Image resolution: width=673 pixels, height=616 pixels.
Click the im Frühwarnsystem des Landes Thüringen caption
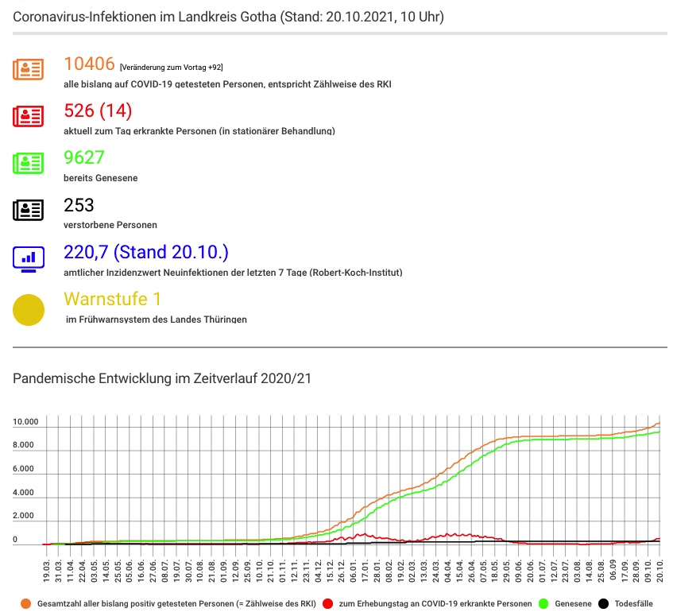pyautogui.click(x=157, y=320)
